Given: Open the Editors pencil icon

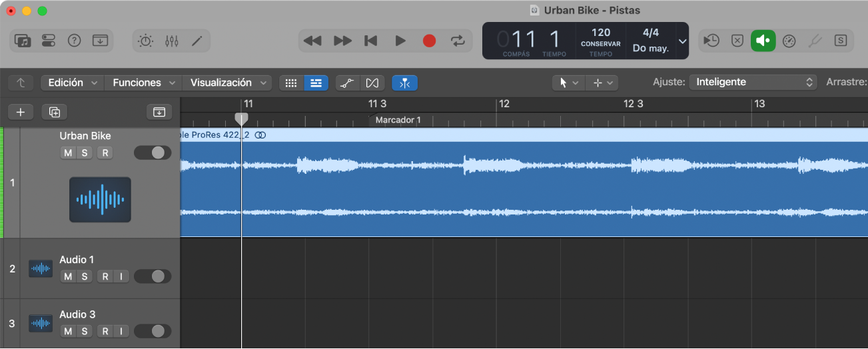Looking at the screenshot, I should [x=197, y=41].
